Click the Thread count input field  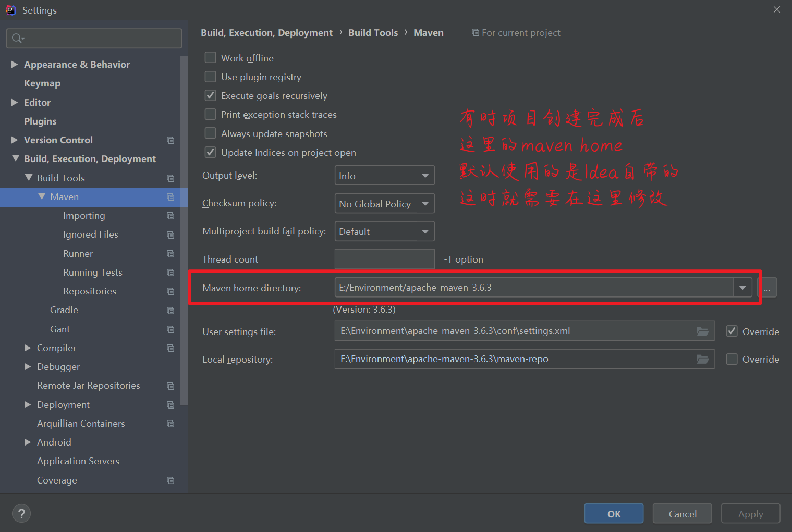385,259
